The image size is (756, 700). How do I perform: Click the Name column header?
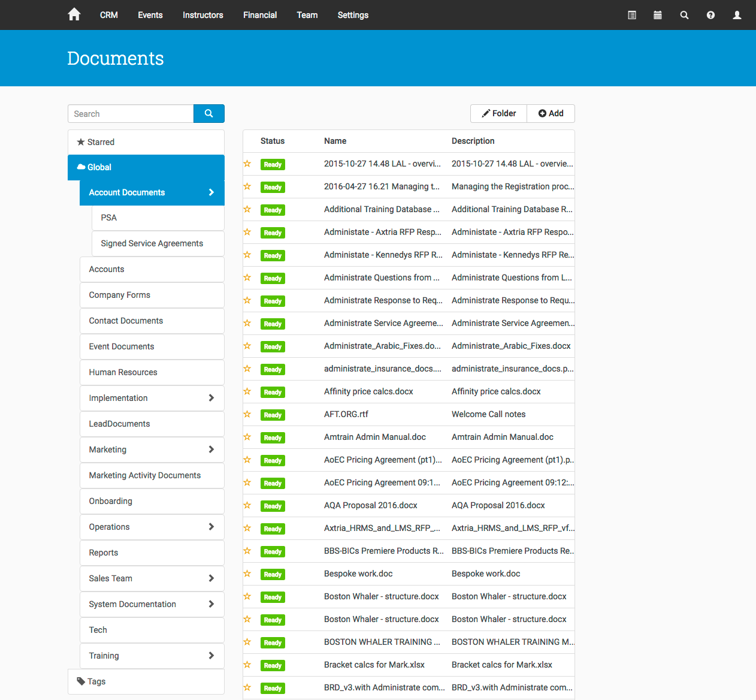[x=335, y=141]
